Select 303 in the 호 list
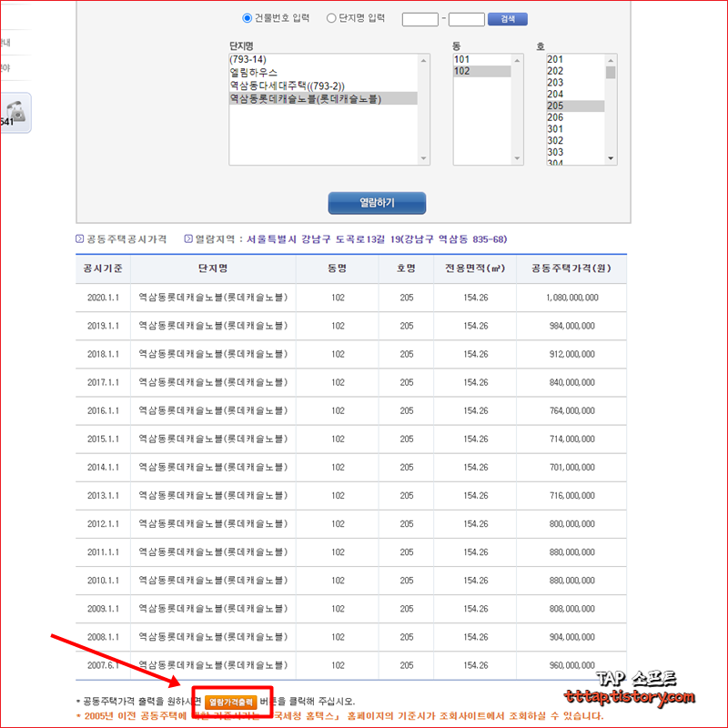The image size is (728, 728). click(575, 152)
